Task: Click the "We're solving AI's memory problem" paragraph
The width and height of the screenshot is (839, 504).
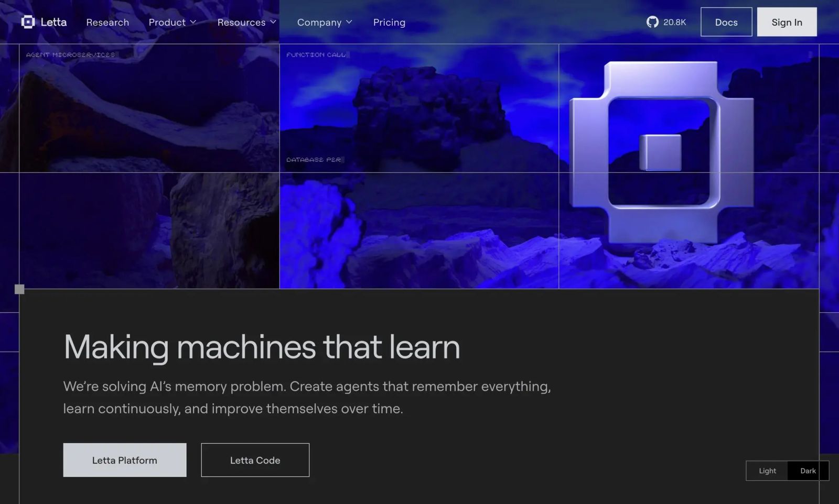Action: pos(307,397)
